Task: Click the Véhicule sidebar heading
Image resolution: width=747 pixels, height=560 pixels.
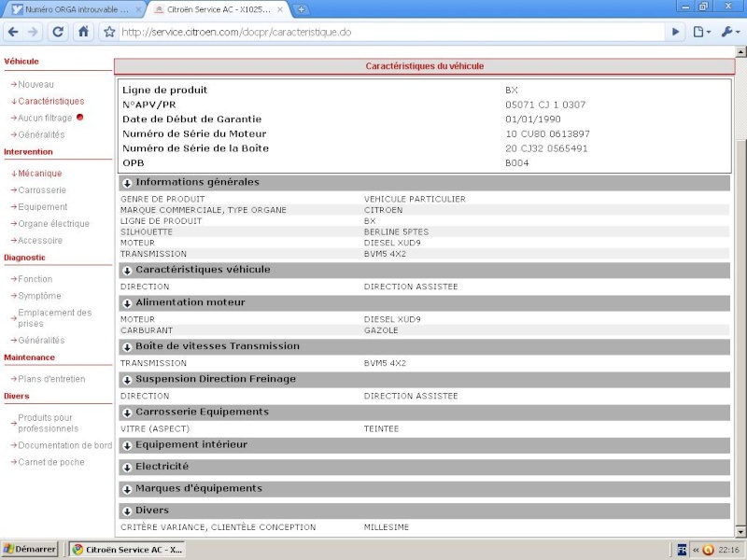Action: click(21, 62)
